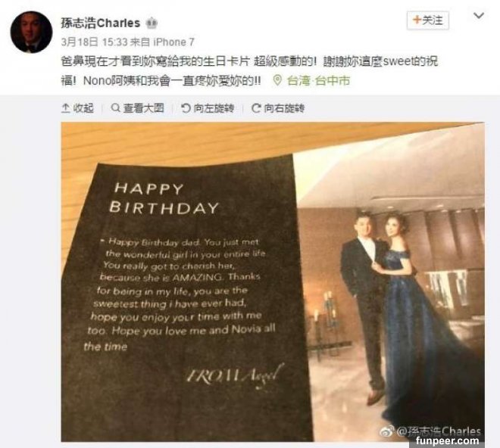The width and height of the screenshot is (500, 448).
Task: Expand the post options chevron menu
Action: (479, 15)
